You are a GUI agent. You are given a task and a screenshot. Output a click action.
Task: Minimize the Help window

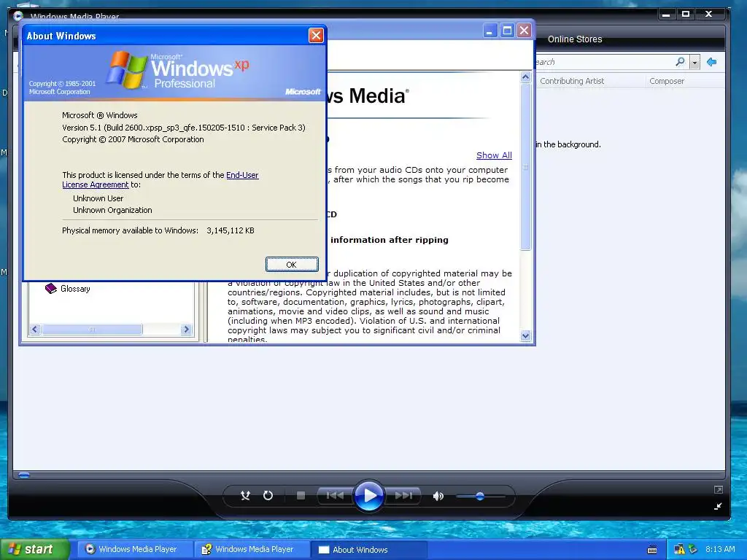coord(489,31)
